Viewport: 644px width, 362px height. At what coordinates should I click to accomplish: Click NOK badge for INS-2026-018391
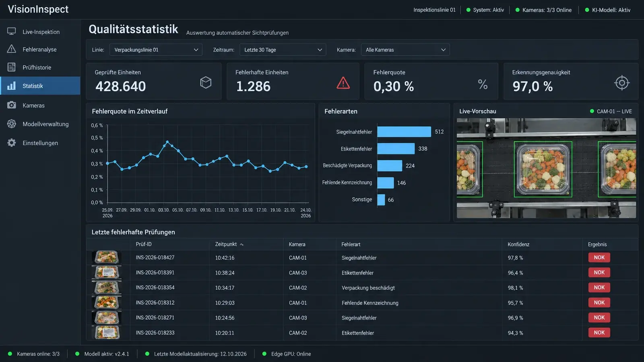(599, 272)
